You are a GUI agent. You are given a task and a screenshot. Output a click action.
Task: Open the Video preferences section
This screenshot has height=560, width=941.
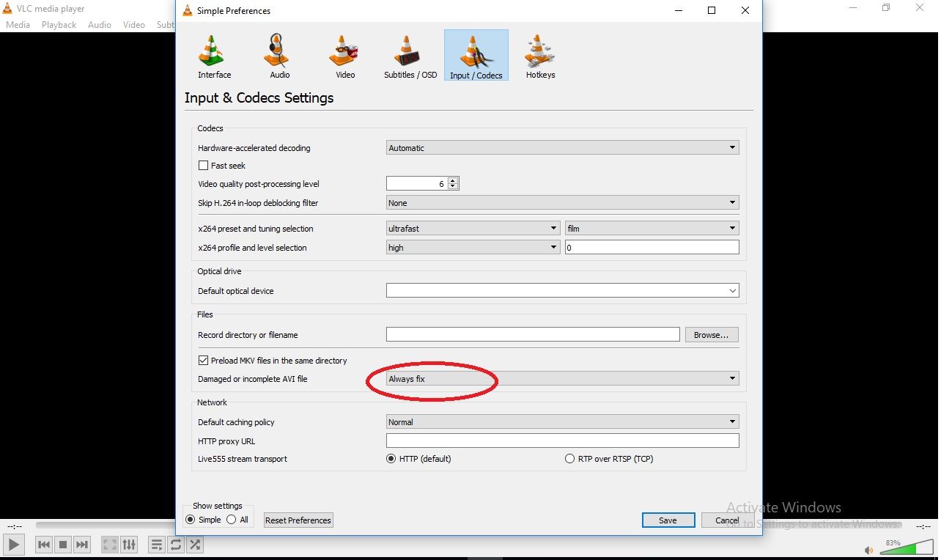345,56
